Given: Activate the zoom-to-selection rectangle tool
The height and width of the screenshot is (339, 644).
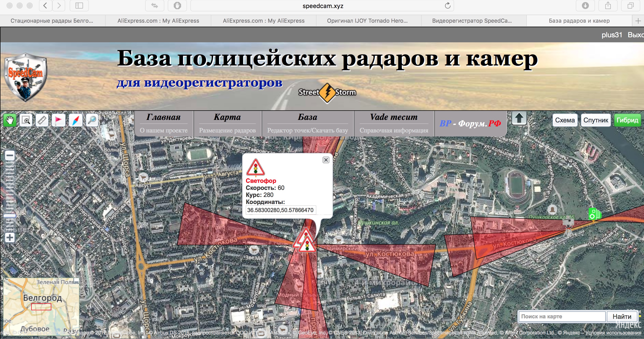Looking at the screenshot, I should 26,120.
